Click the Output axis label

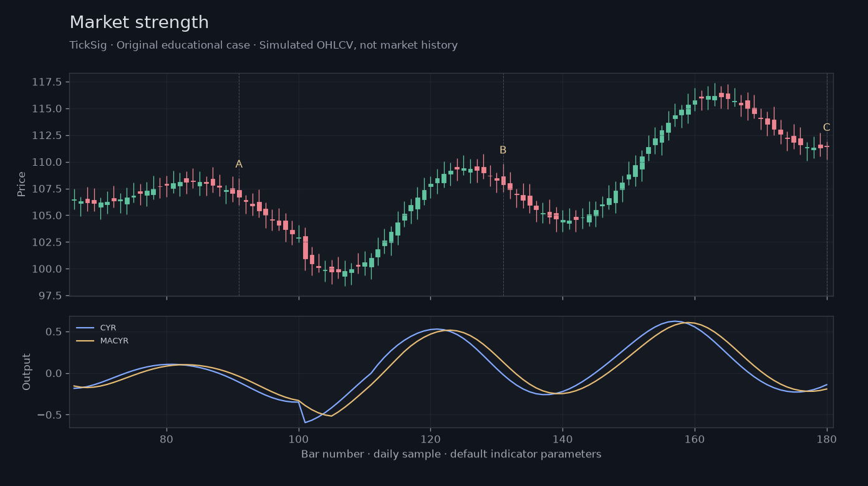pos(27,372)
